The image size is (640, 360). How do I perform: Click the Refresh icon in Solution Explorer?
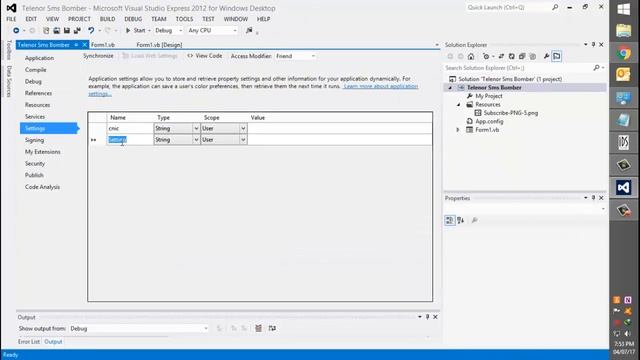click(x=511, y=56)
